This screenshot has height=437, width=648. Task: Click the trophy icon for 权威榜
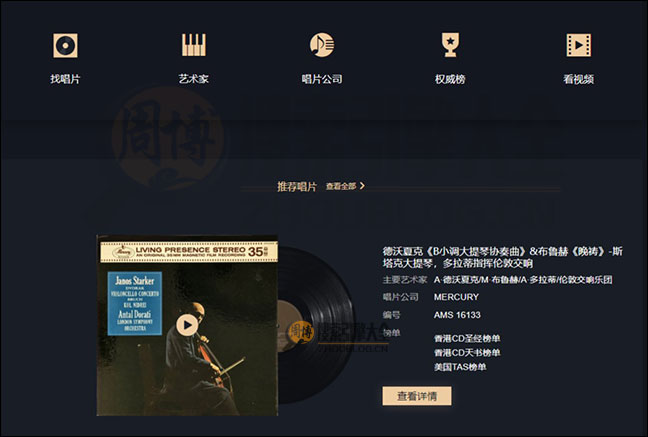(x=450, y=45)
